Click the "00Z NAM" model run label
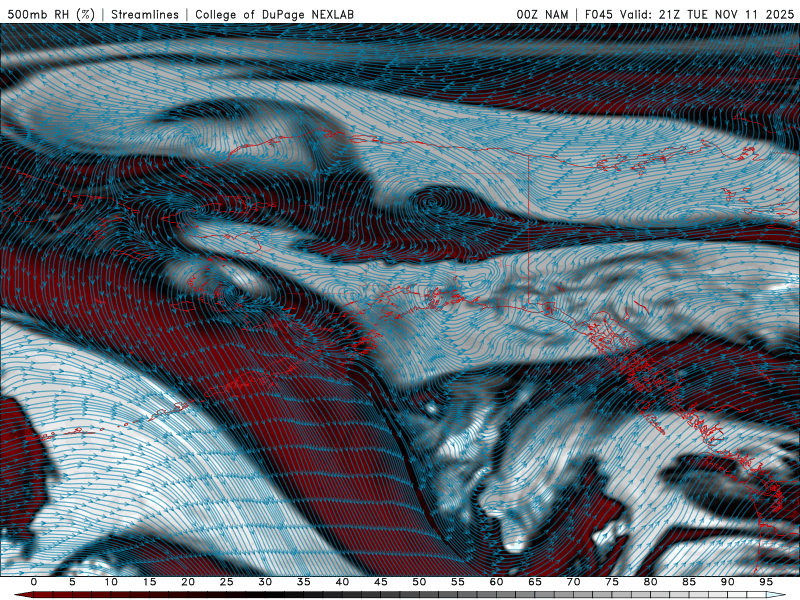 click(x=542, y=14)
